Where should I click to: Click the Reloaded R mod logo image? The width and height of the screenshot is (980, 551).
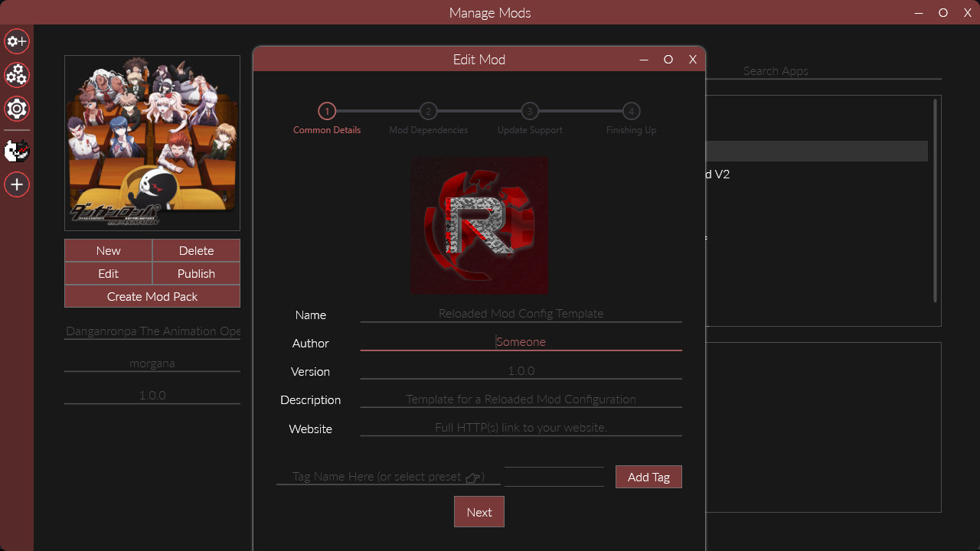tap(479, 224)
